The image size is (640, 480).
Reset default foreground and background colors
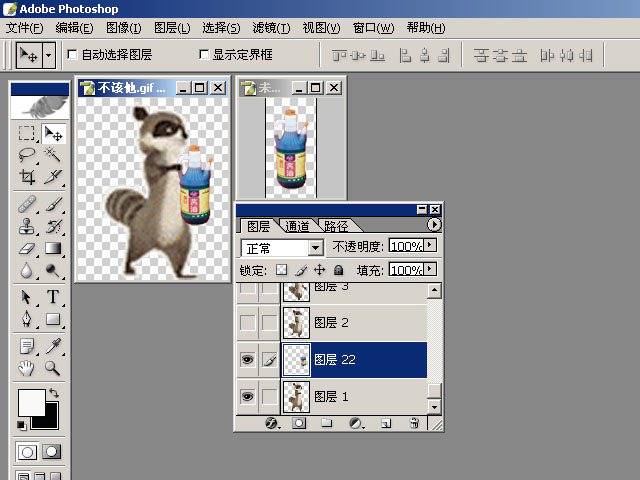pyautogui.click(x=21, y=426)
